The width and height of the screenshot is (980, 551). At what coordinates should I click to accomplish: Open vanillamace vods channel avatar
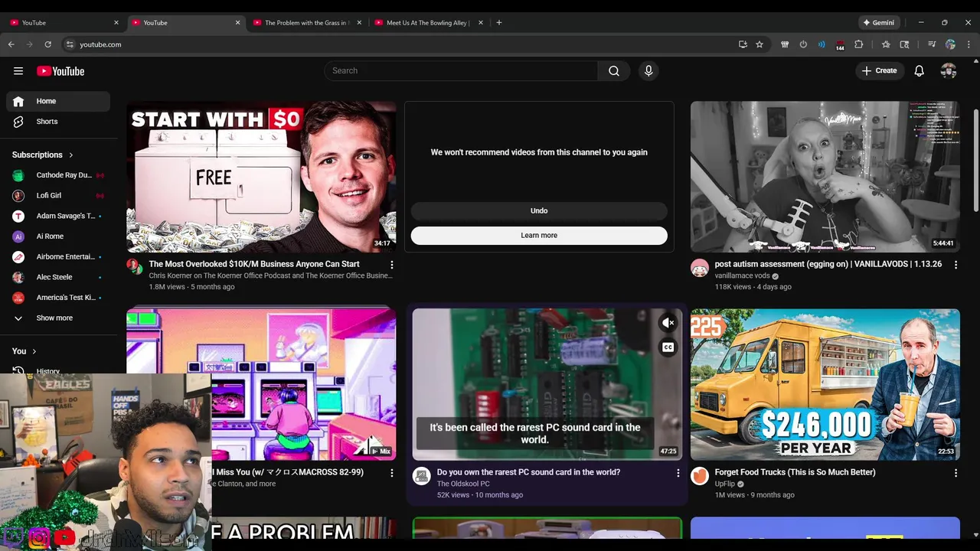(x=700, y=268)
